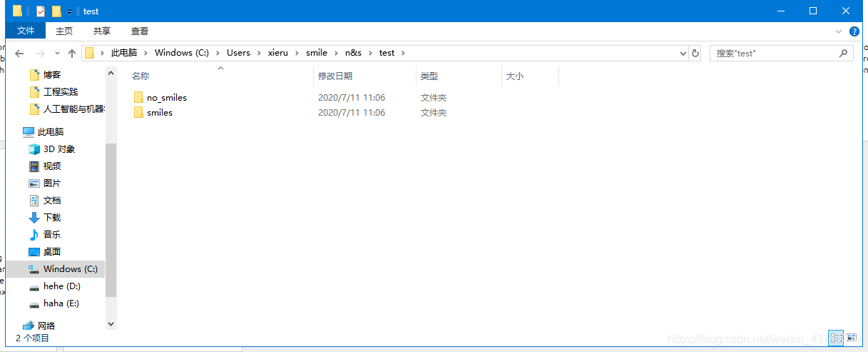
Task: Open 工程实践 in the navigation pane
Action: click(x=61, y=91)
